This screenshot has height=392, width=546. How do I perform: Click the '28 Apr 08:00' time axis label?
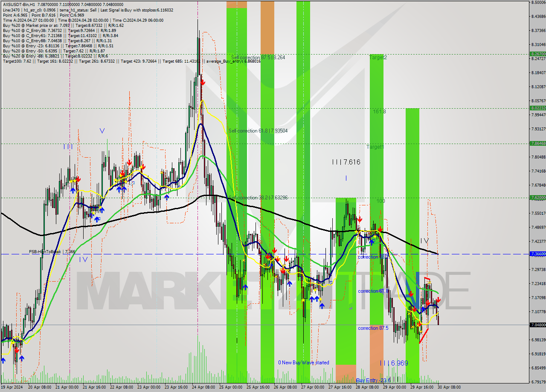pyautogui.click(x=367, y=387)
